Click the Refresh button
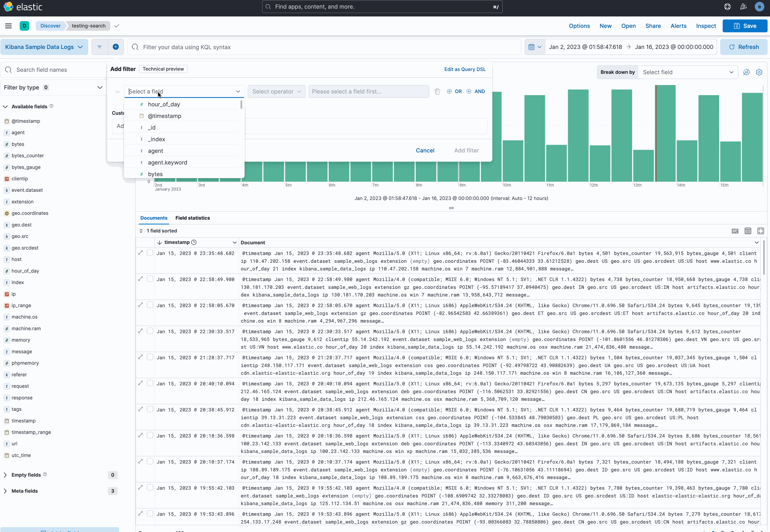Viewport: 770px width, 532px height. [744, 47]
